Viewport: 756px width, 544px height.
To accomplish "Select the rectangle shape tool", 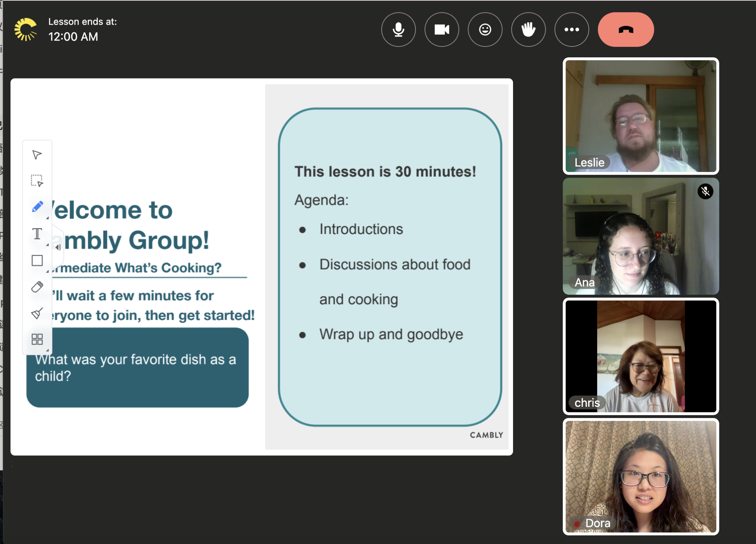I will (x=37, y=261).
